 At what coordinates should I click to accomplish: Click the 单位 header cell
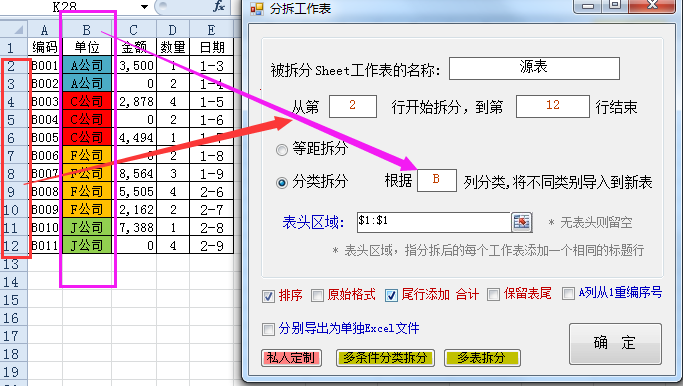coord(87,47)
